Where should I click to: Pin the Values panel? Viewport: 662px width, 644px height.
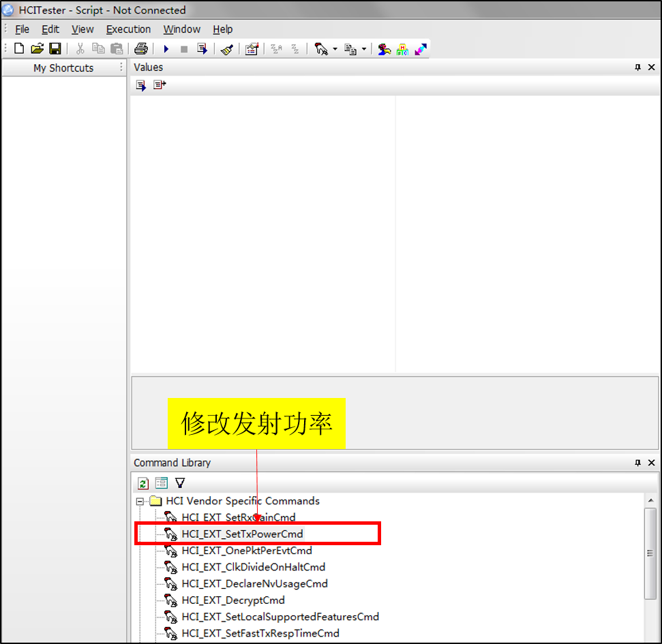click(x=637, y=67)
